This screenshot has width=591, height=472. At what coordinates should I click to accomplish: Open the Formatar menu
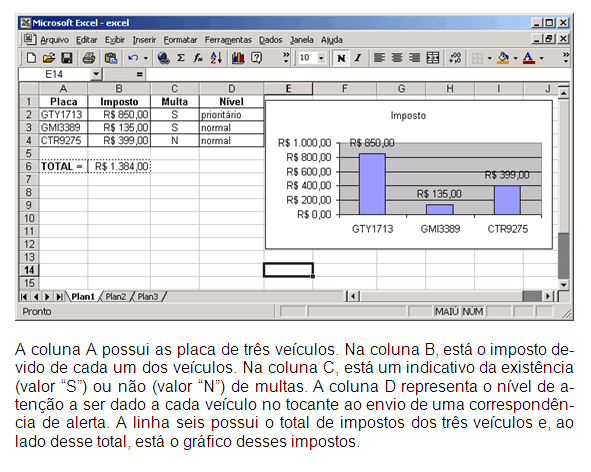tap(180, 40)
